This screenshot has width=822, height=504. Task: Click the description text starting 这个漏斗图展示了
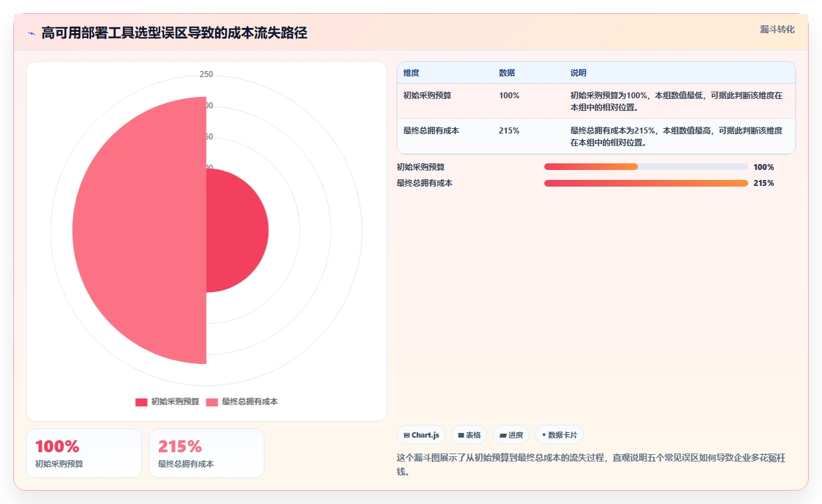pos(591,465)
